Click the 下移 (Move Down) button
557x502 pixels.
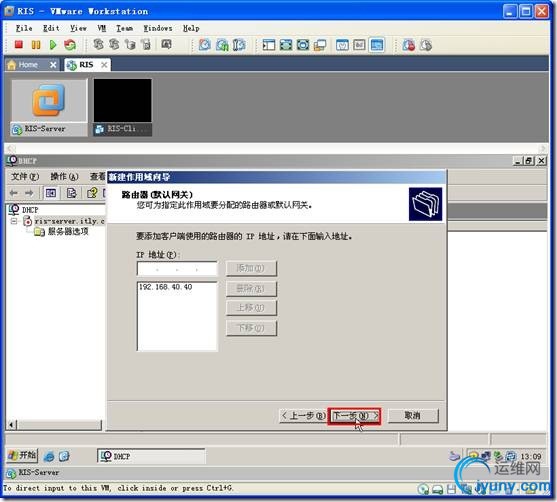[251, 328]
